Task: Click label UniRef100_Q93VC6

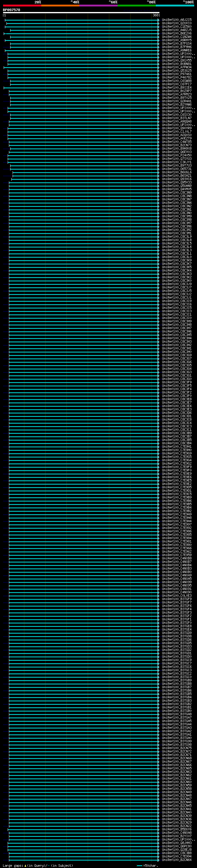Action: [x=177, y=179]
